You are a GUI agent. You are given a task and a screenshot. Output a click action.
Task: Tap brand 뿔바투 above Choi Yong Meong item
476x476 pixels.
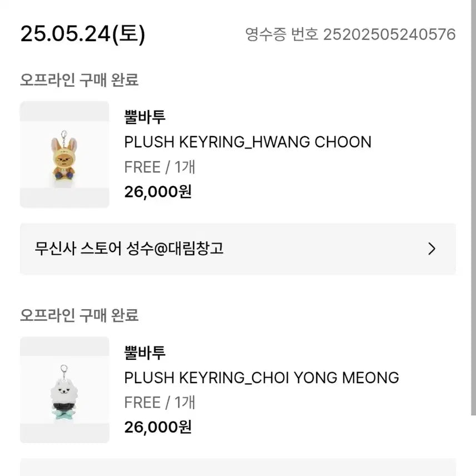pos(145,353)
